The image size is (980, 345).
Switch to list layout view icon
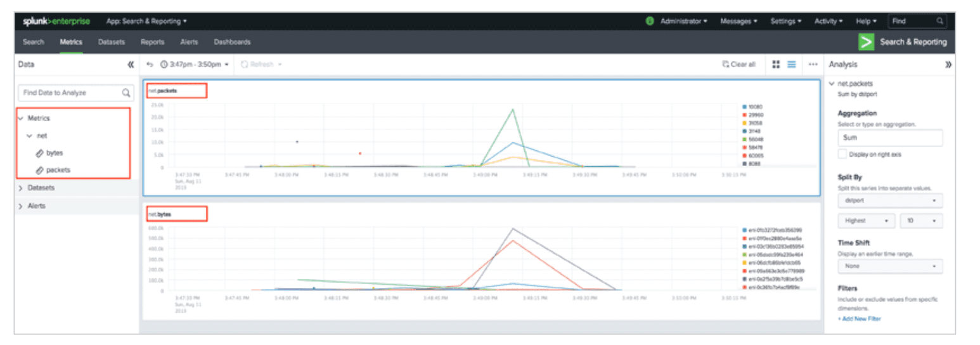click(792, 65)
